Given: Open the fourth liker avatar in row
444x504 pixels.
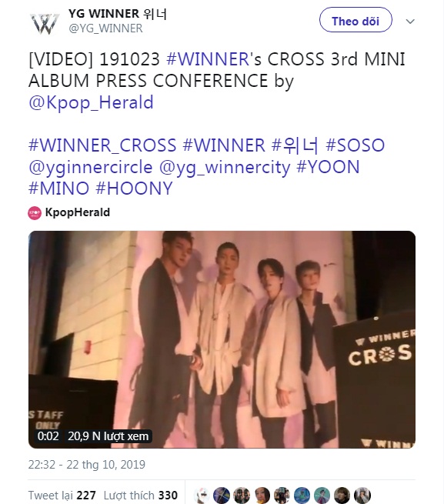Looking at the screenshot, I should click(262, 495).
